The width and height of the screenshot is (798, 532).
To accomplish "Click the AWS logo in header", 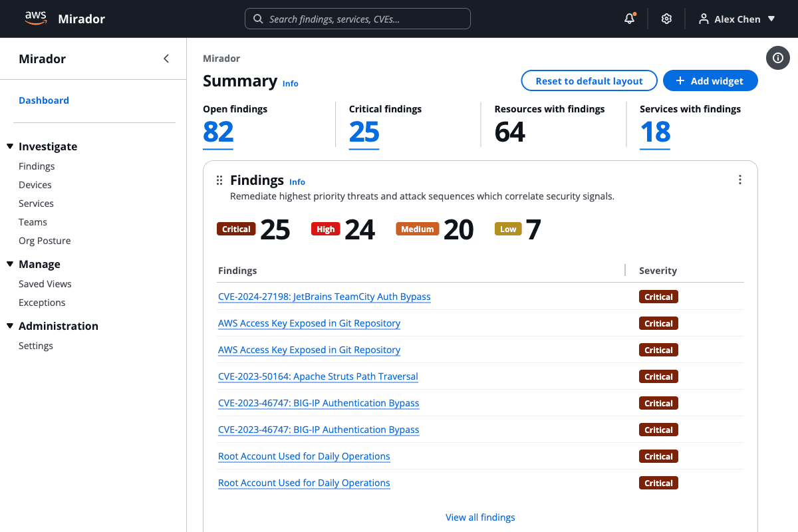I will click(35, 19).
